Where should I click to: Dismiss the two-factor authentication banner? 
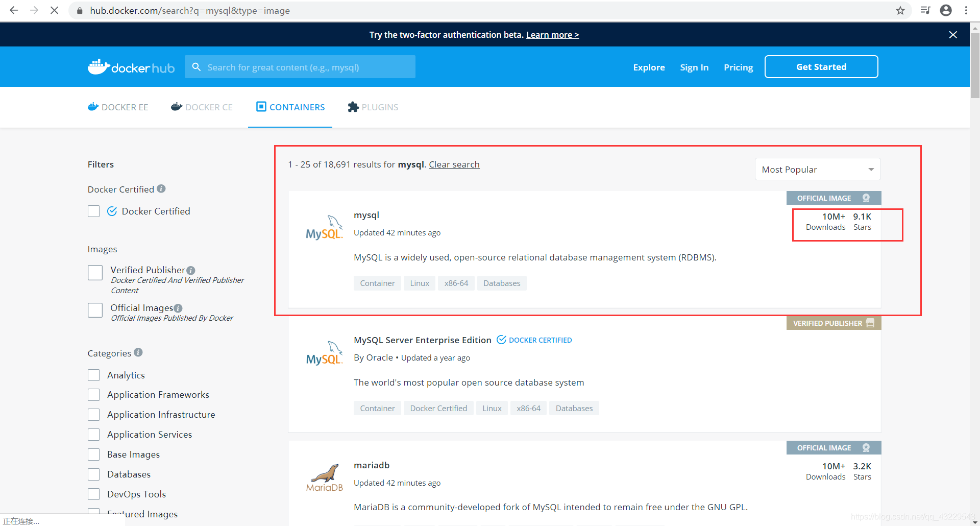(953, 35)
